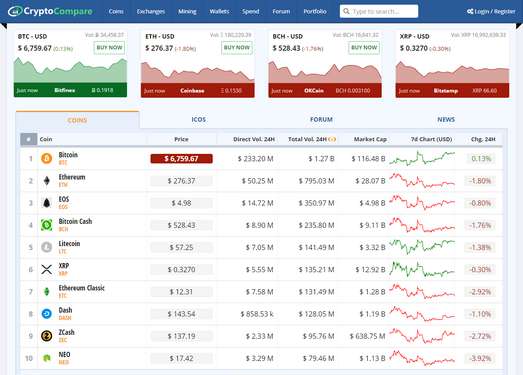This screenshot has height=375, width=523.
Task: Click Login / Register link
Action: click(491, 11)
